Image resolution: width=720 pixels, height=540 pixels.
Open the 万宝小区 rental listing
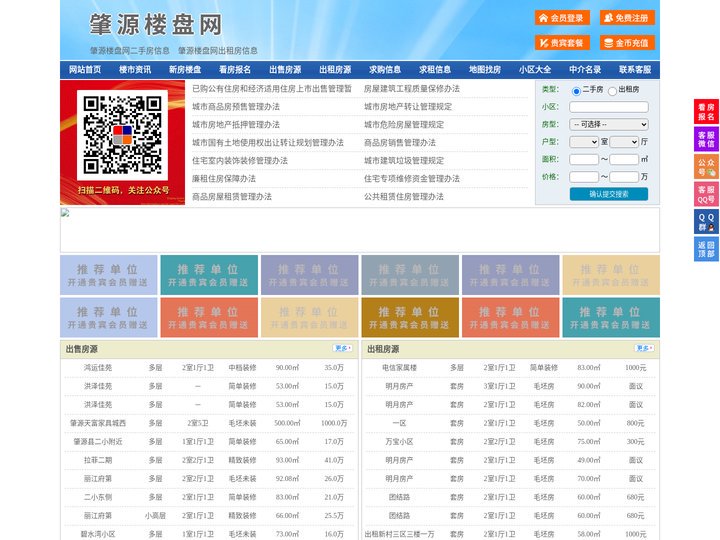click(399, 442)
